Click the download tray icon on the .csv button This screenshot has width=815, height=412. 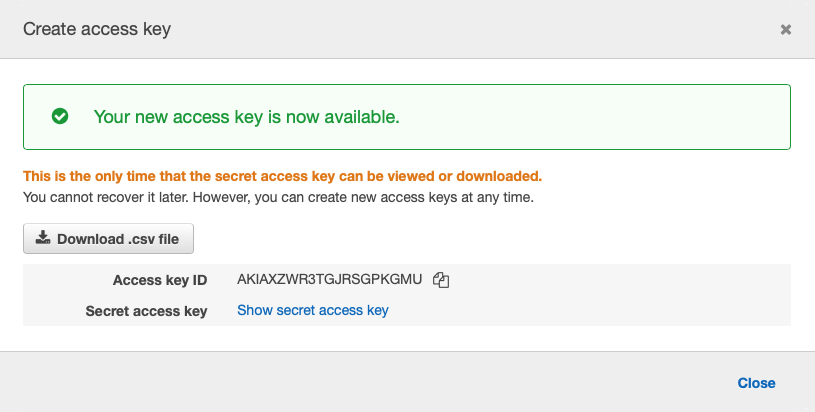pyautogui.click(x=43, y=238)
